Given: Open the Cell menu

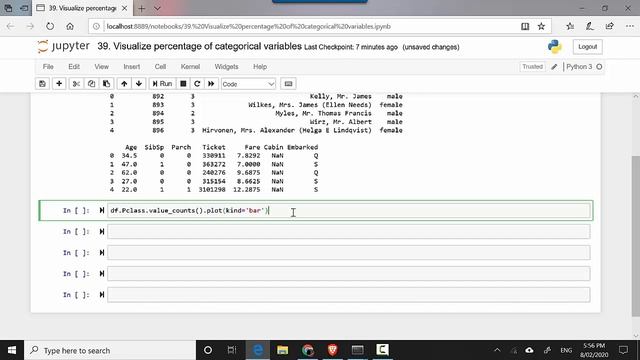Looking at the screenshot, I should click(160, 67).
